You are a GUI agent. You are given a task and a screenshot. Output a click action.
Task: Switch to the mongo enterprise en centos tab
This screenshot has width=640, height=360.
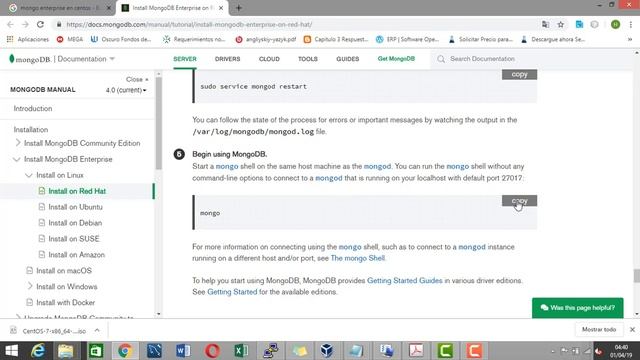tap(59, 8)
